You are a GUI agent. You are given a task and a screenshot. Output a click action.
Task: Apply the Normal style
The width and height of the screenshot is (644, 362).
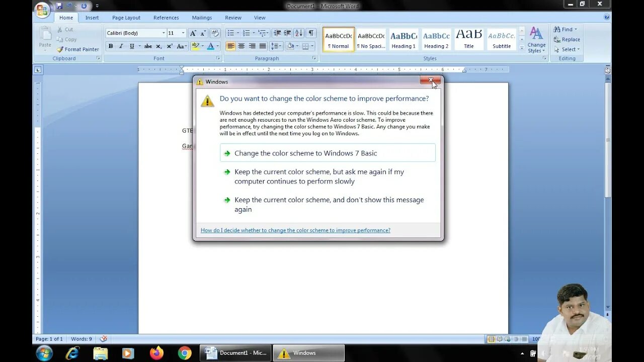[x=339, y=40]
